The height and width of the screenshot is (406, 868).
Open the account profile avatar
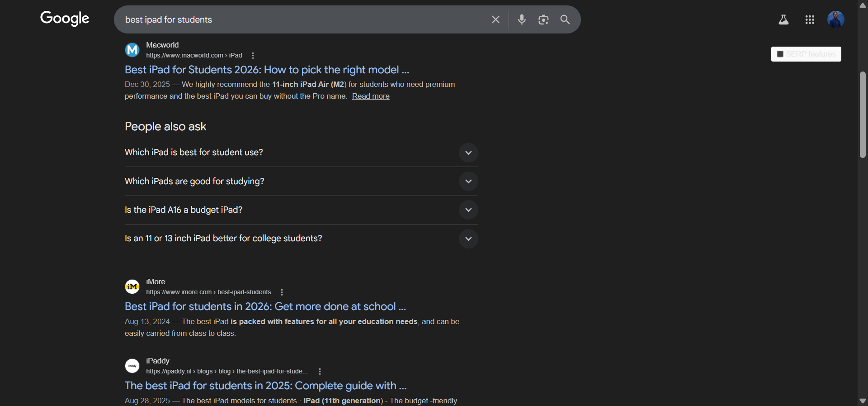point(836,19)
